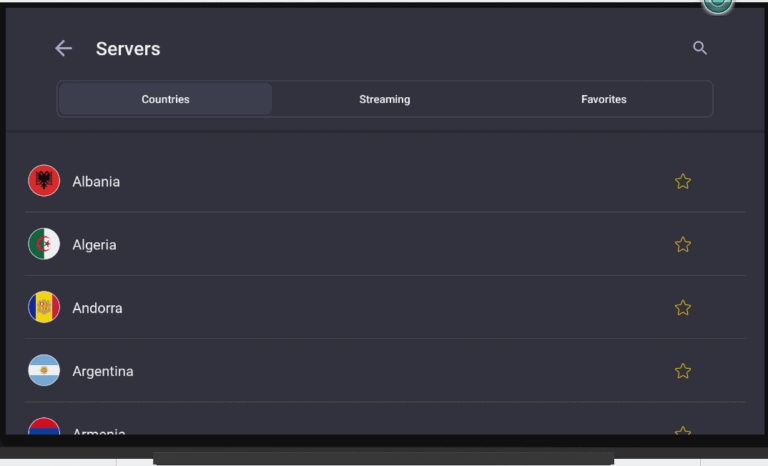The image size is (768, 466).
Task: Click the Argentina flag icon
Action: click(x=44, y=370)
